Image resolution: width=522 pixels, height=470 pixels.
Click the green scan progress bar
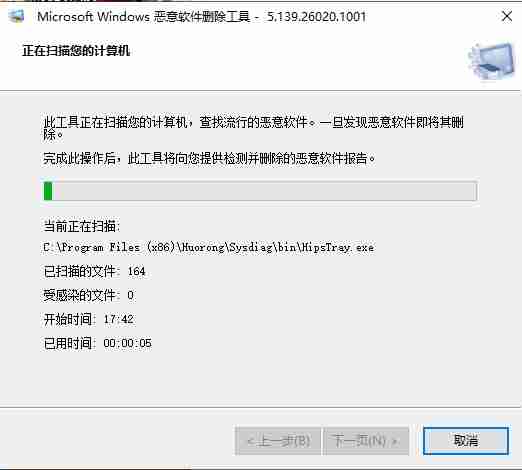(48, 191)
